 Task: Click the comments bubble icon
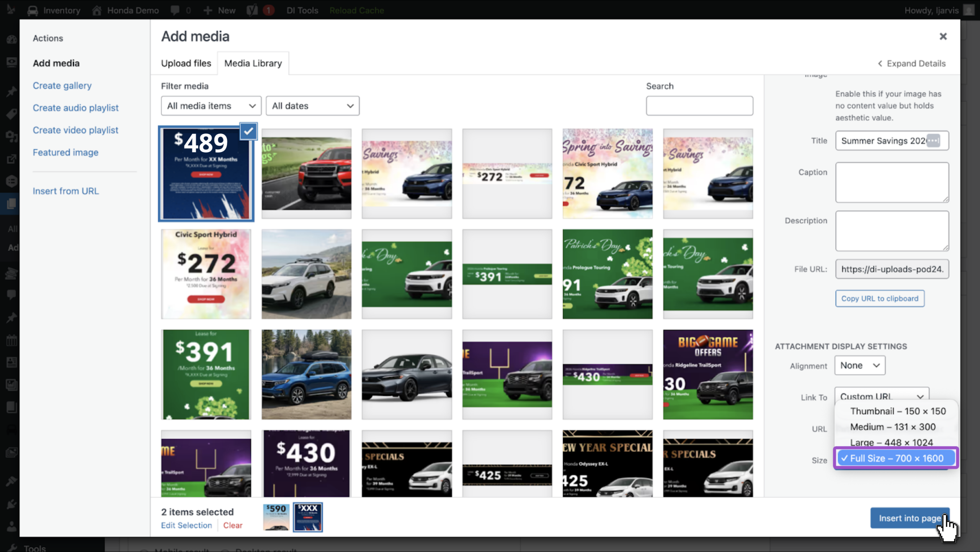click(175, 10)
